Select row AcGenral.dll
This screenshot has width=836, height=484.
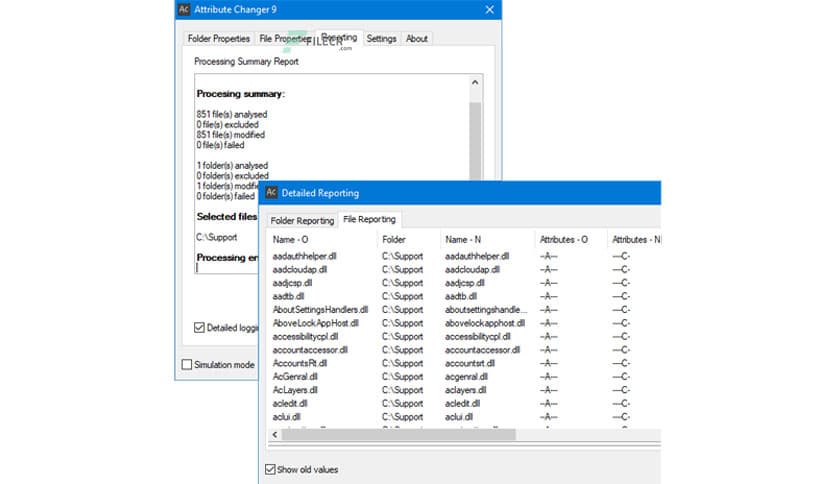[x=295, y=376]
